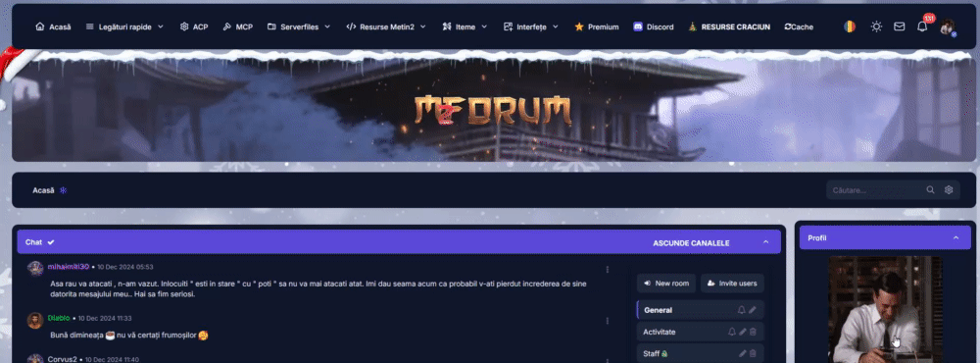
Task: Collapse the Profil panel chevron
Action: coord(955,237)
